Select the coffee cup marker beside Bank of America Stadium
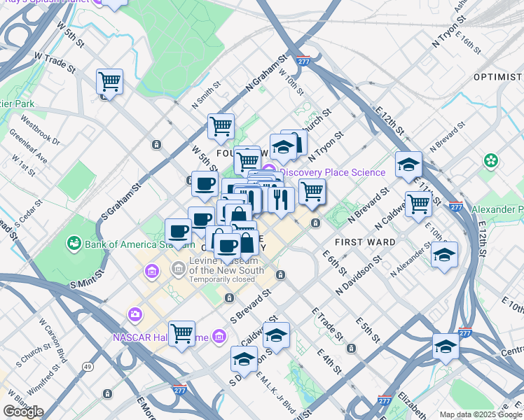524x420 pixels. [x=178, y=231]
